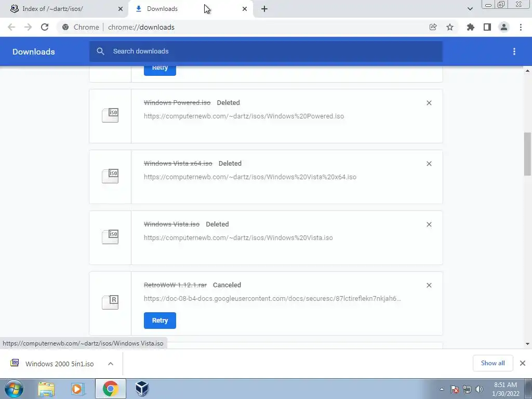Select the Downloads tab

click(190, 9)
